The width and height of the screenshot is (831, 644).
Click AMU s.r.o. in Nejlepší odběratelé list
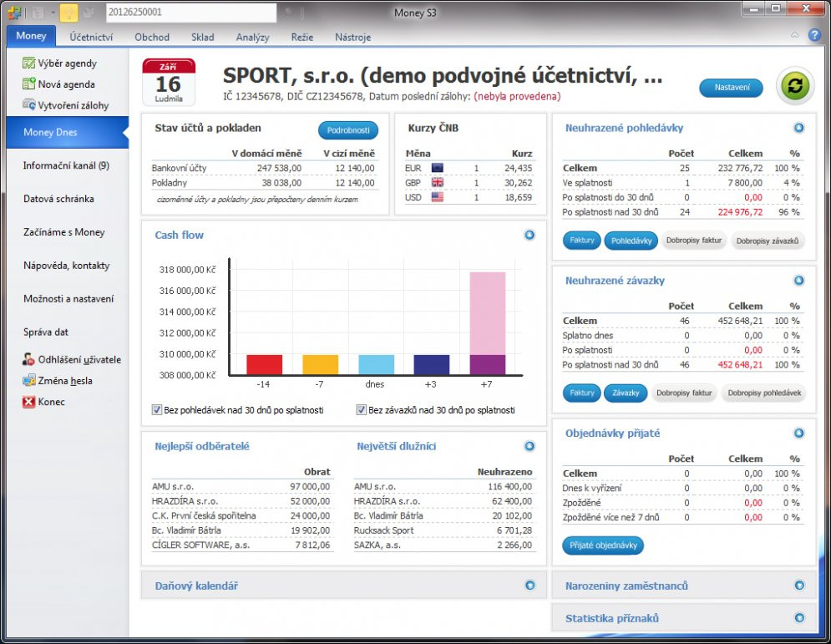(x=173, y=487)
